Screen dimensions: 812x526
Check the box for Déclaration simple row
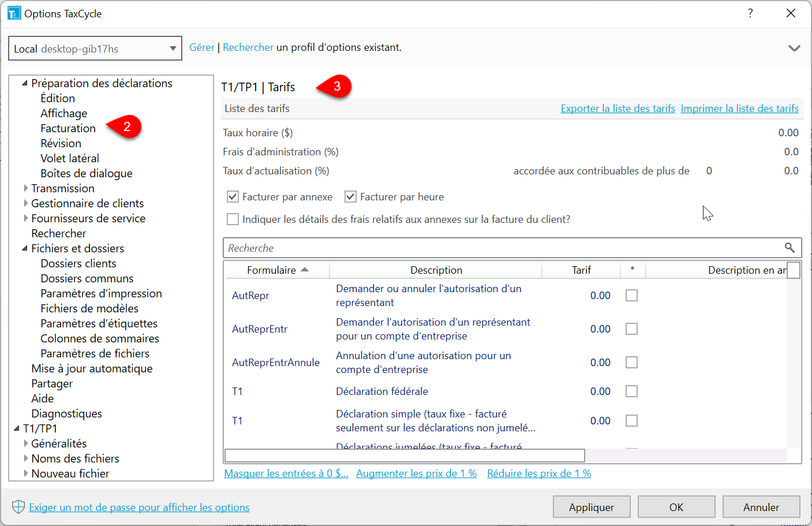632,421
